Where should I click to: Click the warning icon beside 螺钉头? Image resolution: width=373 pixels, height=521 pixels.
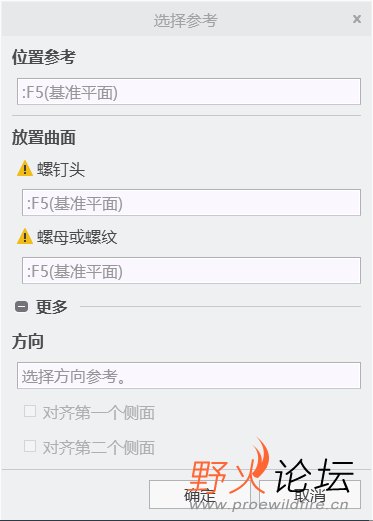point(25,168)
